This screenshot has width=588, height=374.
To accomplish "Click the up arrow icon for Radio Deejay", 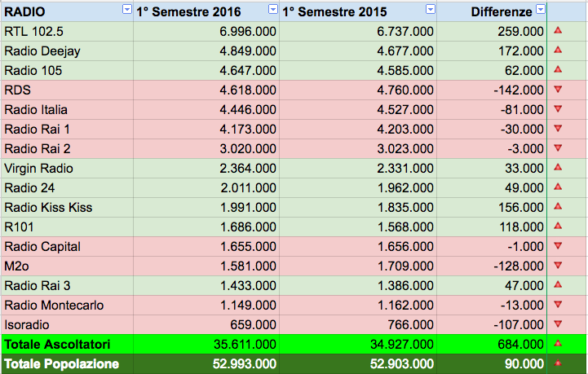I will tap(558, 50).
